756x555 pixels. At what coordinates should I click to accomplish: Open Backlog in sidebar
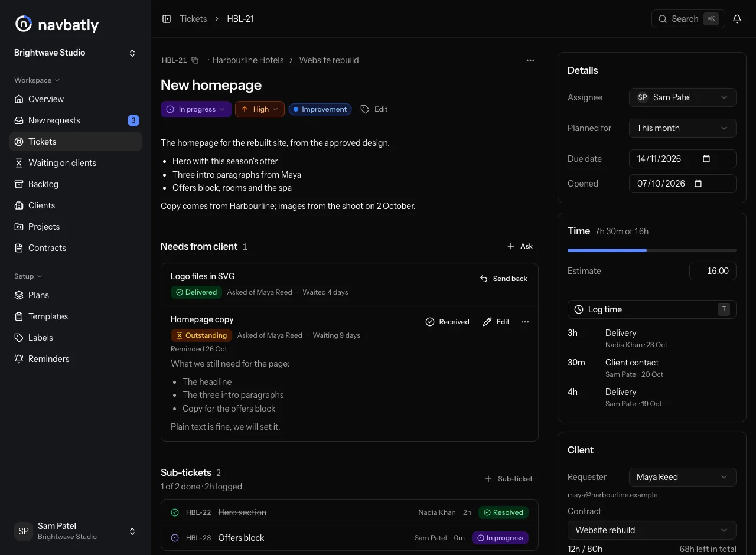coord(76,184)
